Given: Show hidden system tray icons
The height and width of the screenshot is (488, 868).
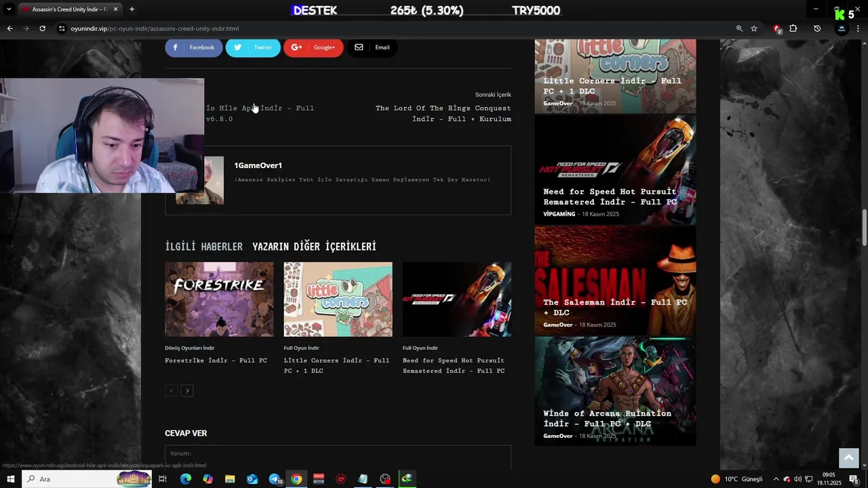Looking at the screenshot, I should point(776,479).
